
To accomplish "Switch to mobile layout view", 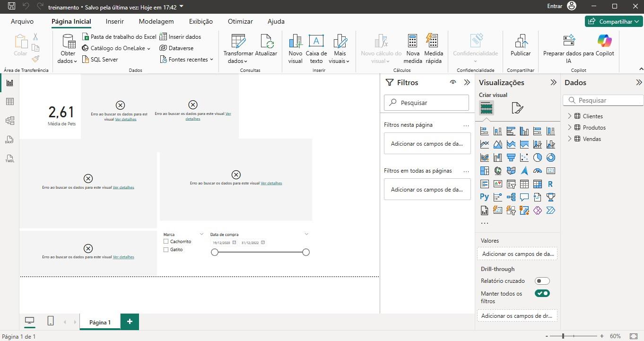I will (x=51, y=321).
